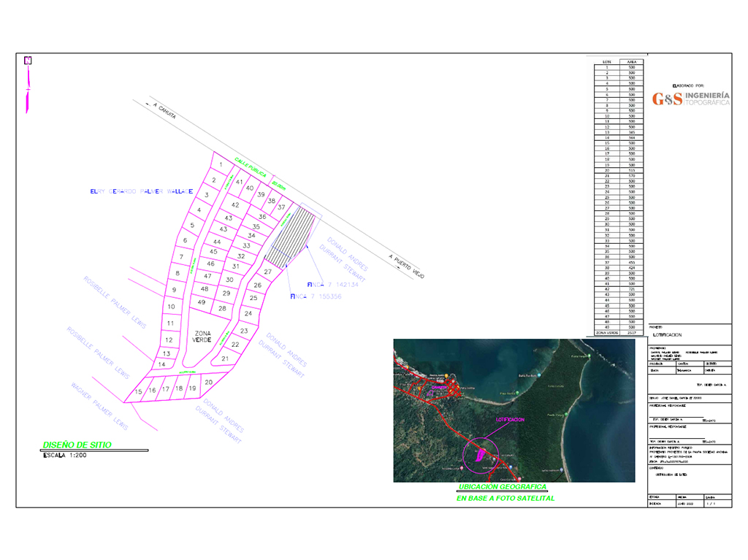Select the ZONA VERDE row in area table
This screenshot has height=560, width=748.
click(x=619, y=333)
